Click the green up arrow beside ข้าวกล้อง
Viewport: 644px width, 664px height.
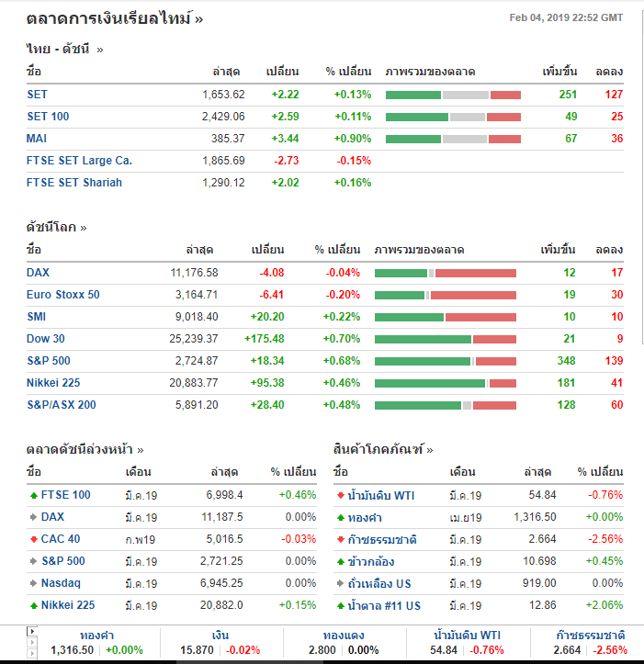point(341,561)
